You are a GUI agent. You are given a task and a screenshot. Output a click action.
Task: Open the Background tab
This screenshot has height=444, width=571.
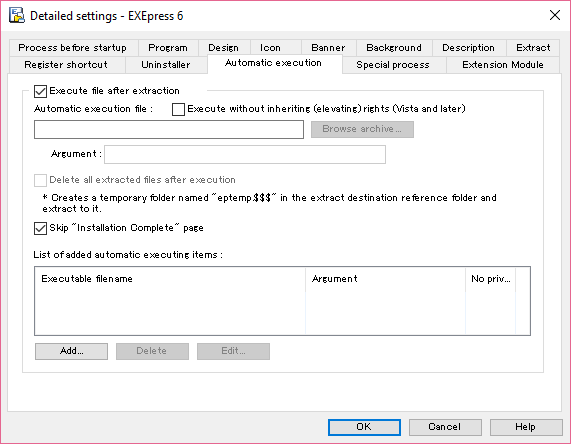click(394, 48)
